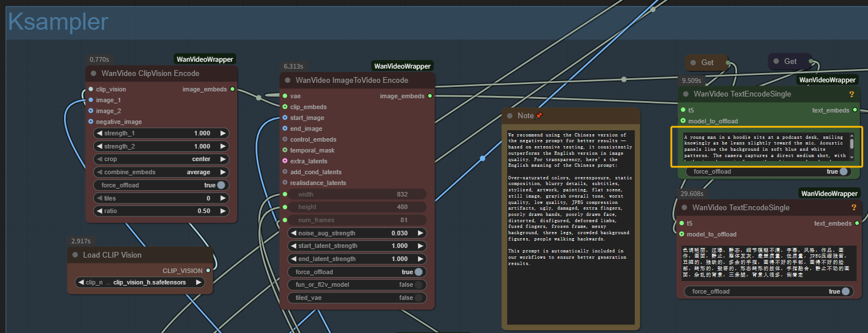Click the strength_2 value 1.000
Screen dimensions: 868x333
202,146
